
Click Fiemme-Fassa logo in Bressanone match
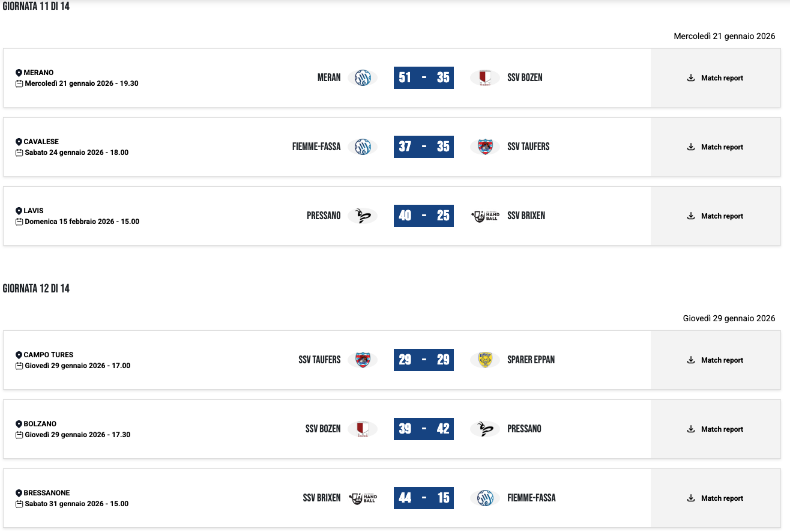[x=485, y=498]
